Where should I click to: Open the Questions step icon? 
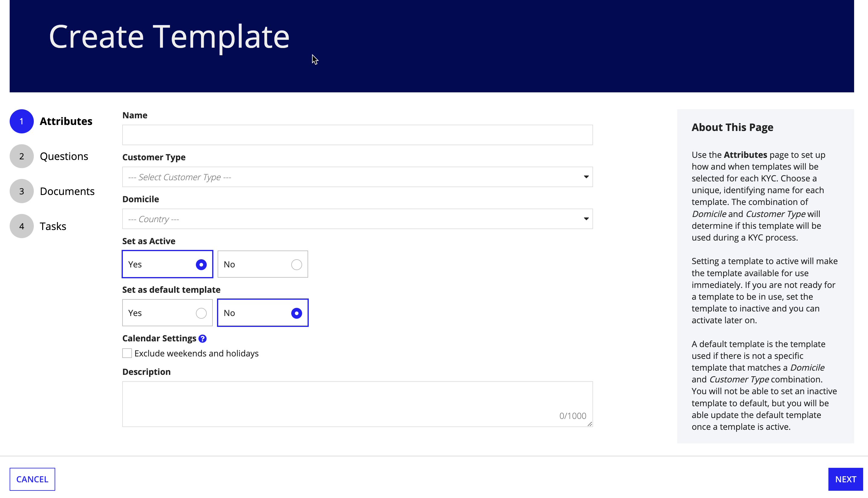click(x=21, y=156)
